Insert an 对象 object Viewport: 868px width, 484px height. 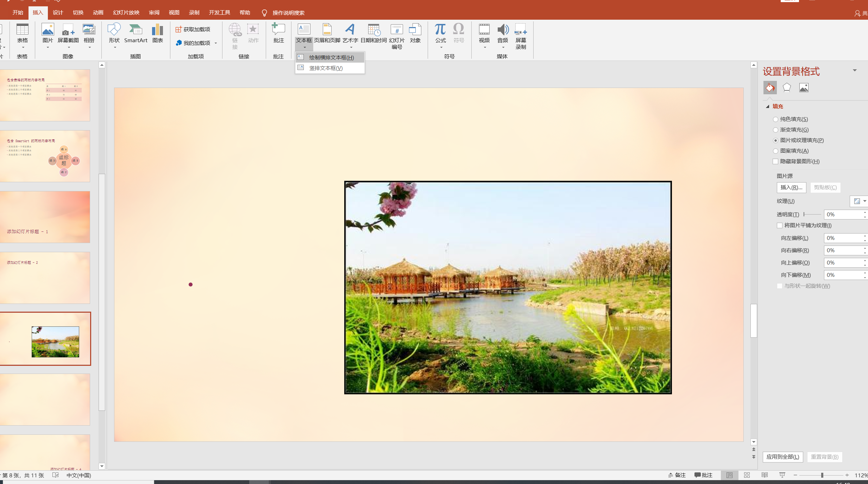pos(415,34)
